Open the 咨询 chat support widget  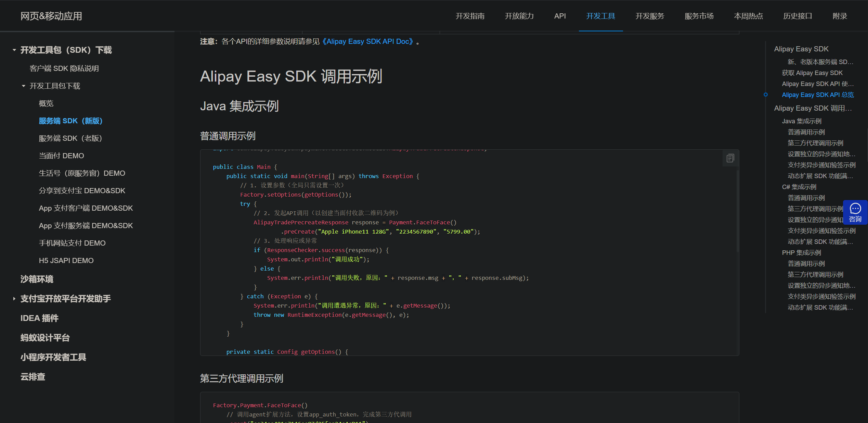click(x=855, y=212)
